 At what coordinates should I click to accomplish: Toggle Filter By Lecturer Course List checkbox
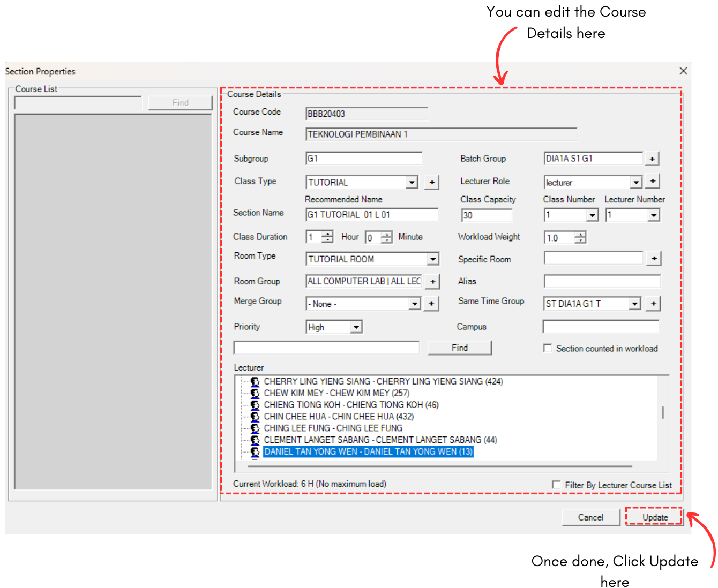[556, 485]
